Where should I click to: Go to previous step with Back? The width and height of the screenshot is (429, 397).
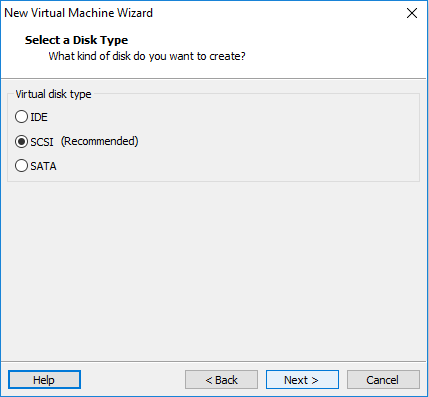click(221, 380)
